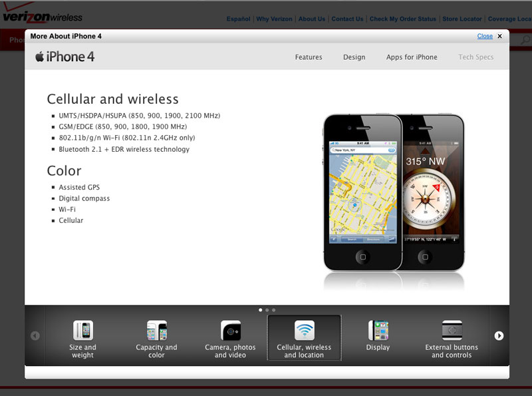Click the Coverage Locator link at top right
This screenshot has width=532, height=396.
509,19
